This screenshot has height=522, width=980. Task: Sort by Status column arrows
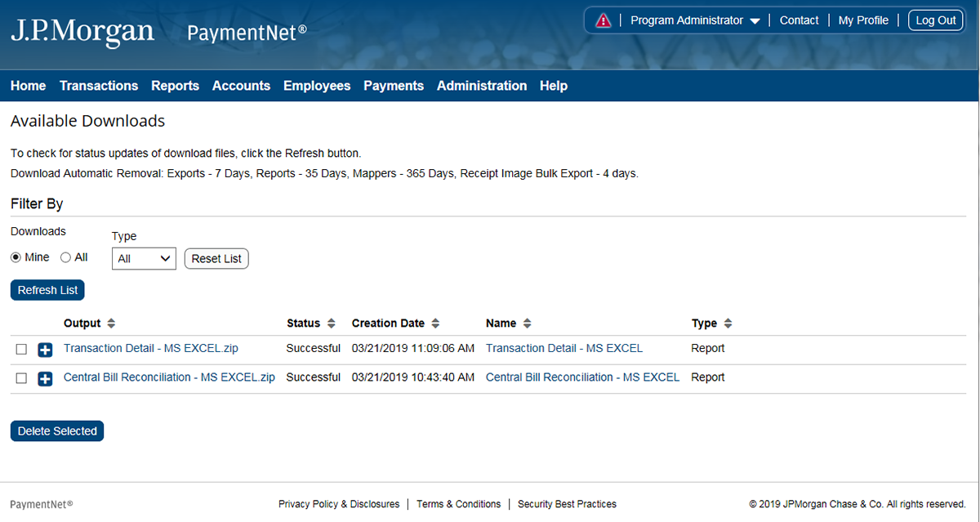pos(331,323)
